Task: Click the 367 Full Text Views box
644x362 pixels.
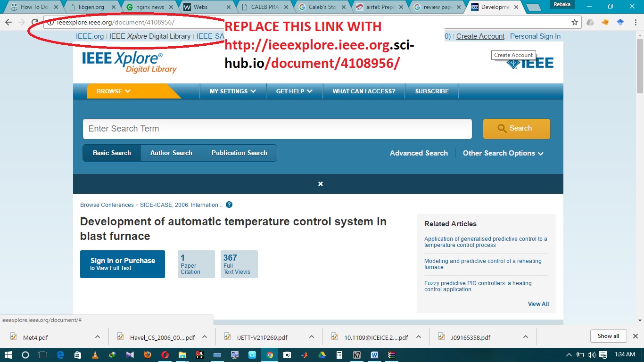Action: click(239, 264)
